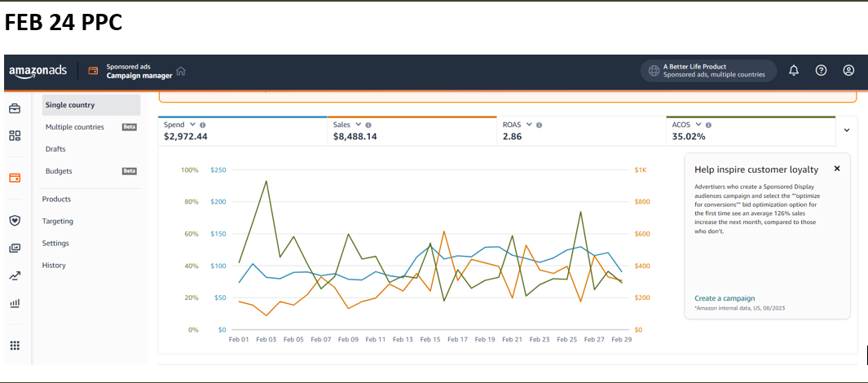The image size is (868, 383).
Task: Open the nine-dot apps menu icon
Action: pos(15,346)
